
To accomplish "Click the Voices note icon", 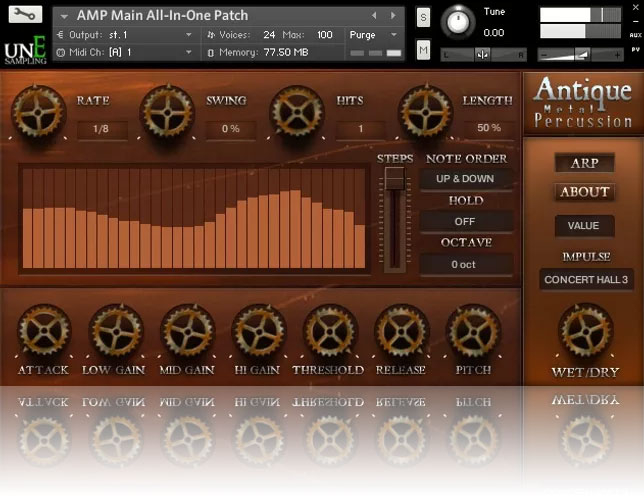I will pos(211,35).
